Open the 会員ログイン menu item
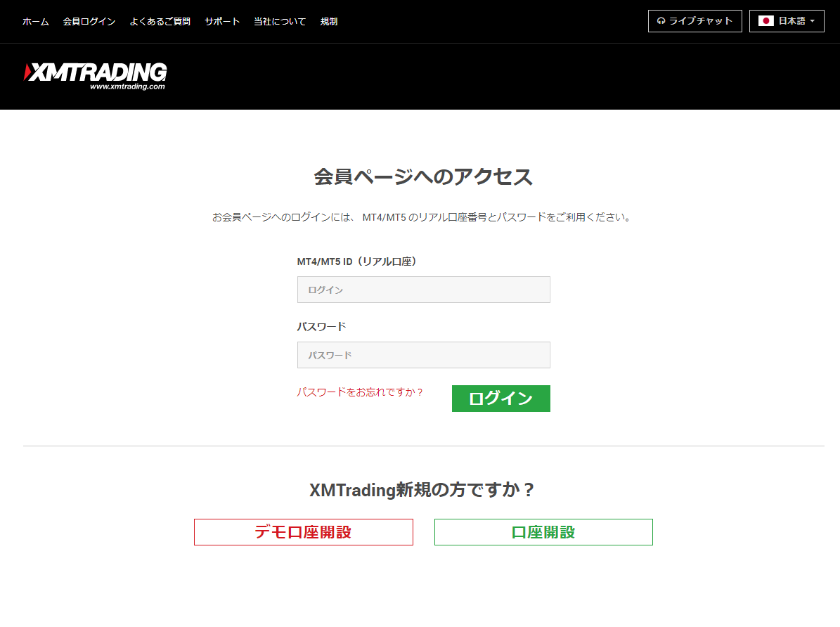The image size is (840, 627). point(89,21)
